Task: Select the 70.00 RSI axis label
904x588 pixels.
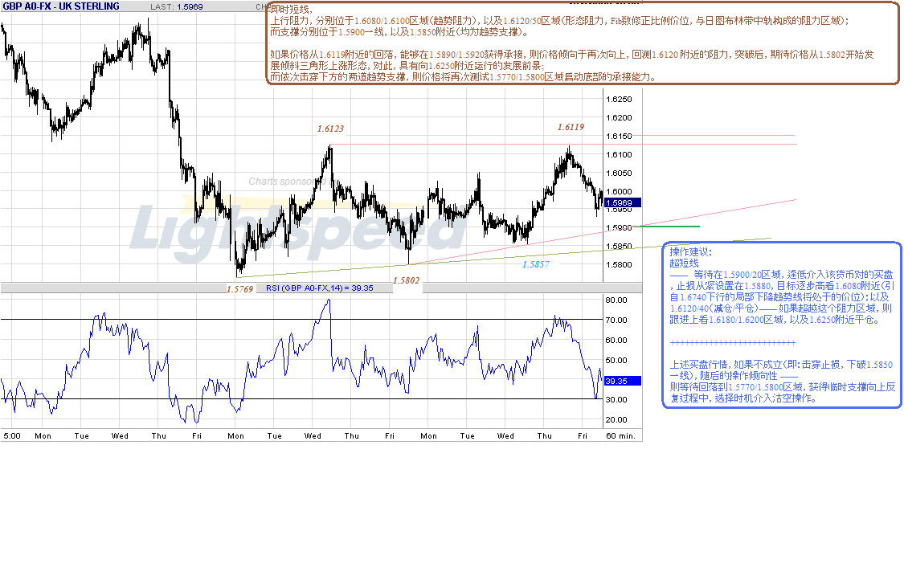Action: click(616, 321)
